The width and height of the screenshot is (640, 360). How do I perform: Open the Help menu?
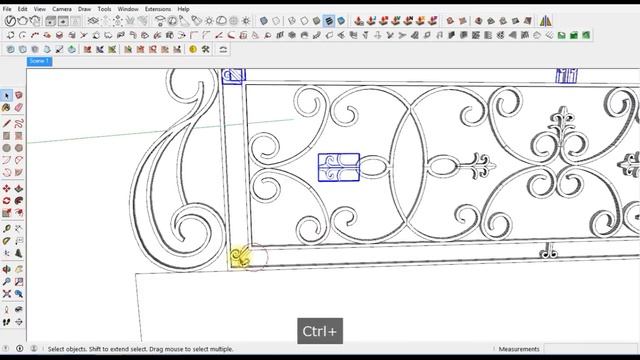[x=183, y=9]
